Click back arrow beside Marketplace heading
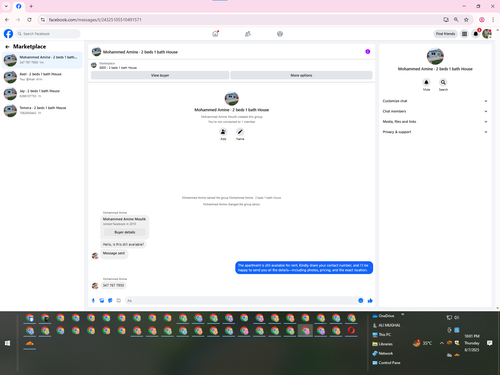This screenshot has width=500, height=375. tap(7, 47)
